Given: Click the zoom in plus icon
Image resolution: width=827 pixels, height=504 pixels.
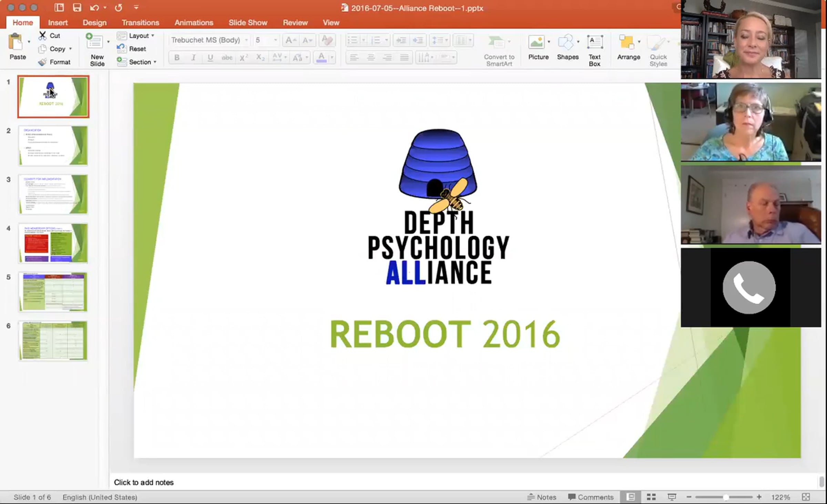Looking at the screenshot, I should [x=759, y=497].
